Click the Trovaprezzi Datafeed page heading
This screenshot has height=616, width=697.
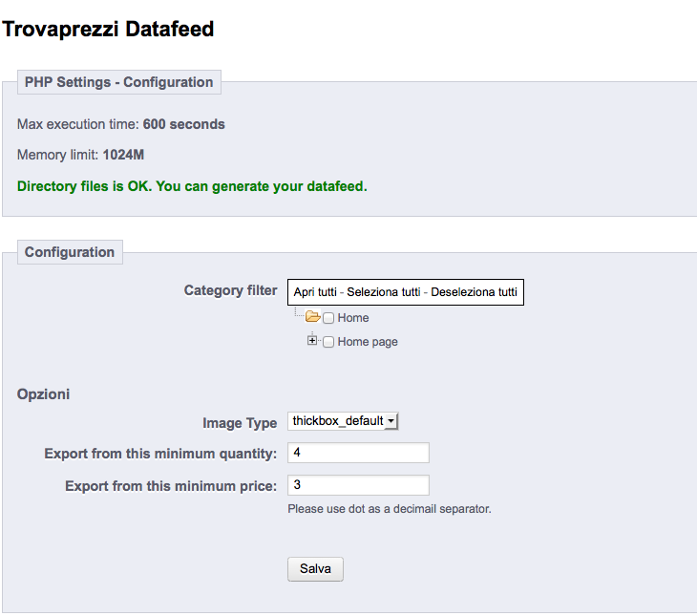(x=108, y=30)
